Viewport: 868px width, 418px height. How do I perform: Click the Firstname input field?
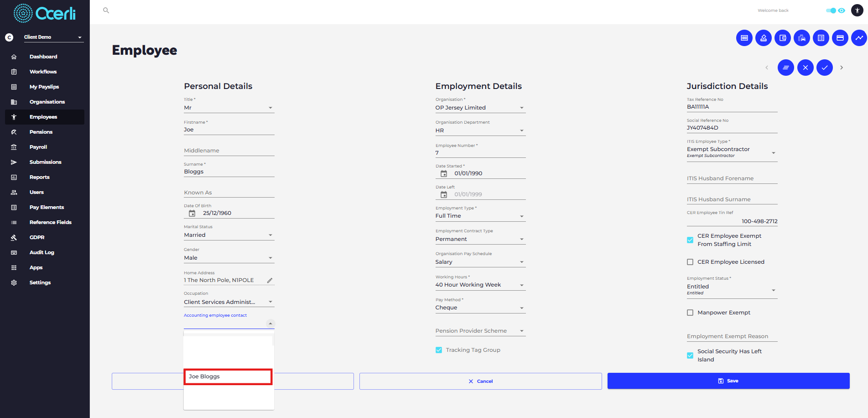pyautogui.click(x=229, y=130)
